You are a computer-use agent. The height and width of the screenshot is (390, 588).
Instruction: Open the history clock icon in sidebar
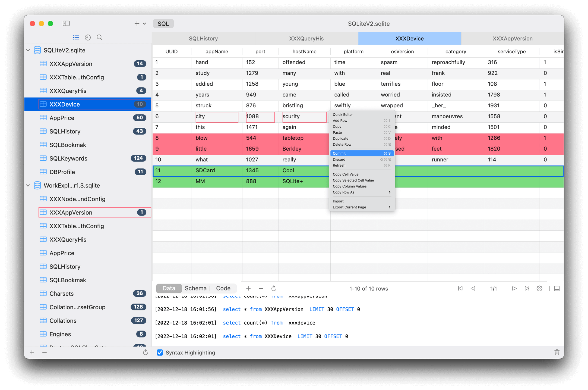tap(88, 38)
